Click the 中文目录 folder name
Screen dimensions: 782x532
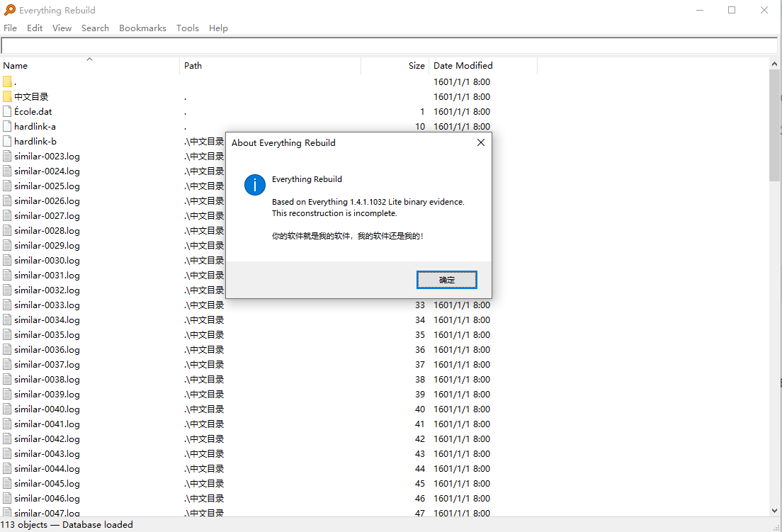click(31, 97)
